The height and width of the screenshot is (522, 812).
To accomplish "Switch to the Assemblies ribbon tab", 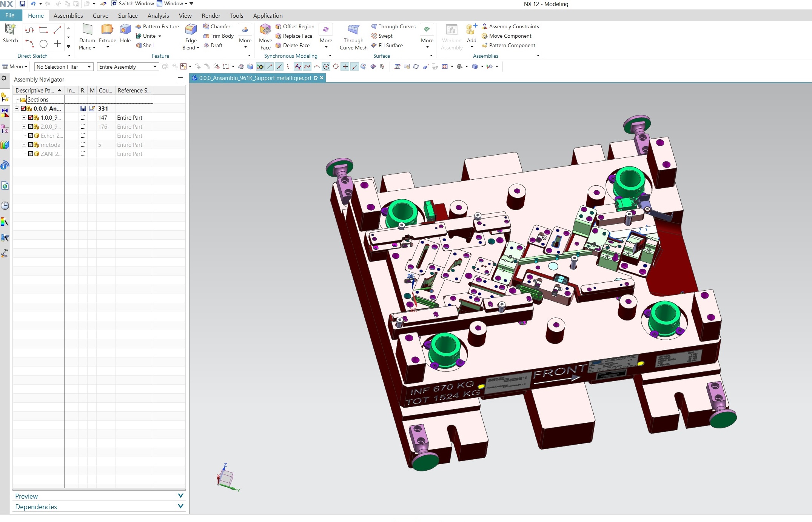I will coord(68,15).
